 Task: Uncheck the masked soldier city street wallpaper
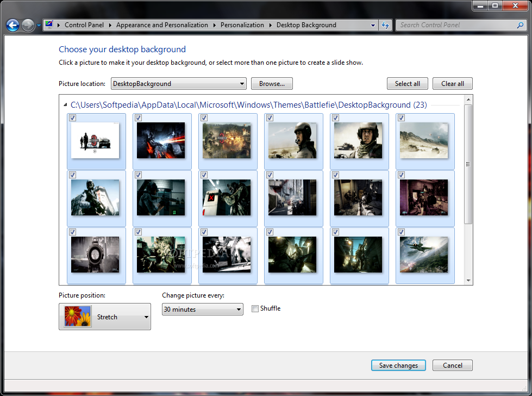(x=73, y=175)
